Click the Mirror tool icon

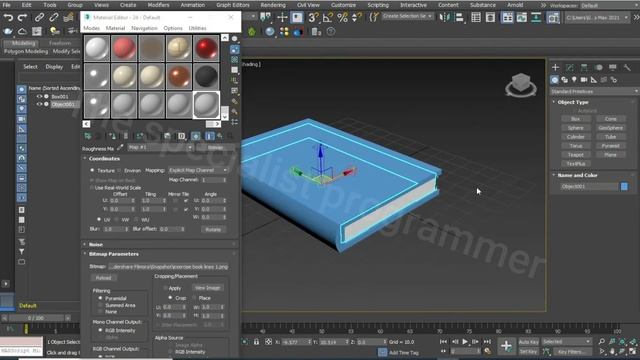point(444,17)
